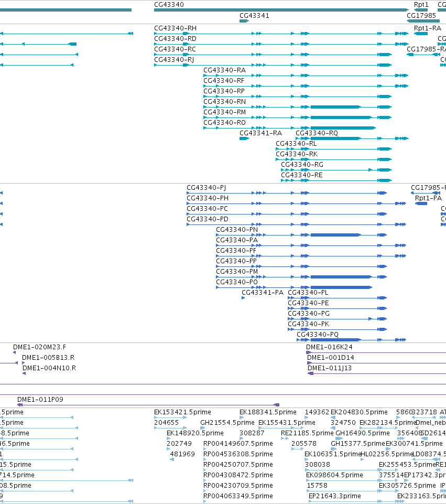Select protein CG43340-PC
The width and height of the screenshot is (446, 504).
pos(207,209)
